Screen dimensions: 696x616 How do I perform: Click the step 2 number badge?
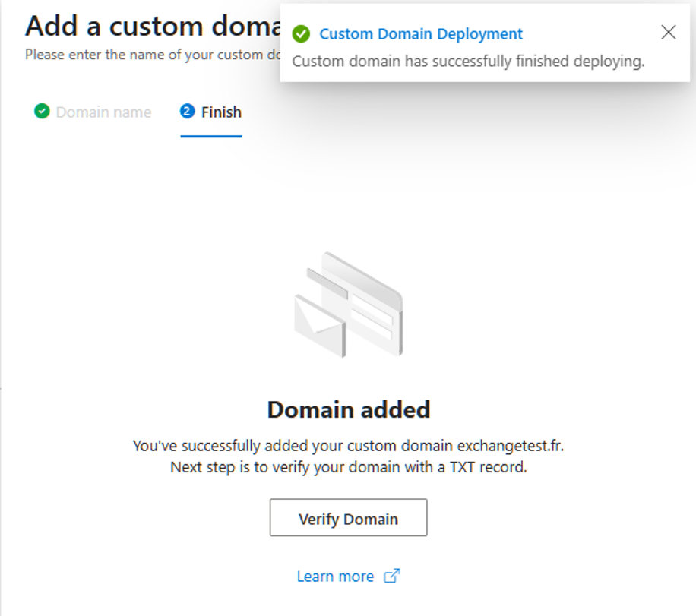[x=187, y=111]
